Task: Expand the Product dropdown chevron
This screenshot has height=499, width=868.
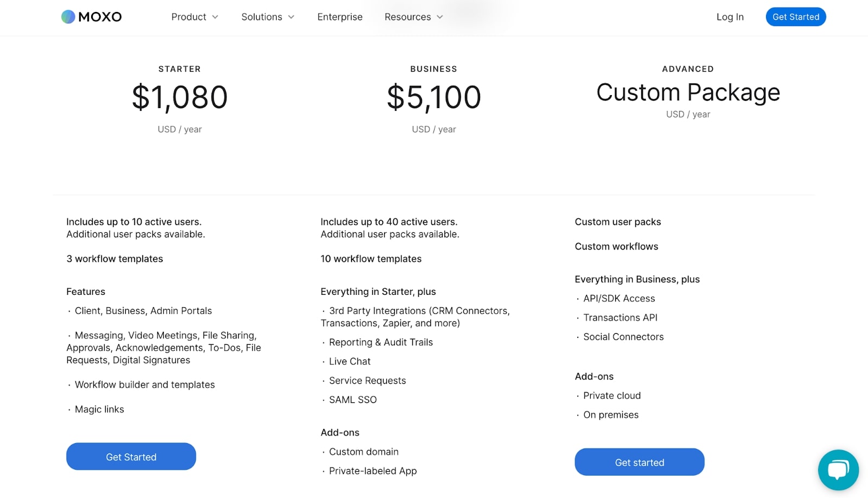Action: [215, 17]
